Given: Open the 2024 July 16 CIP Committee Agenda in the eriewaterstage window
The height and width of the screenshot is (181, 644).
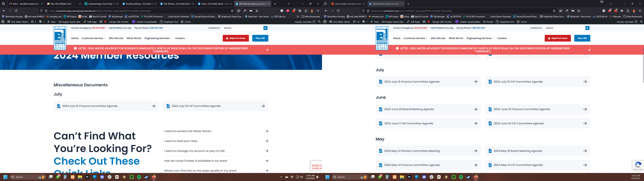Looking at the screenshot, I should click(216, 106).
